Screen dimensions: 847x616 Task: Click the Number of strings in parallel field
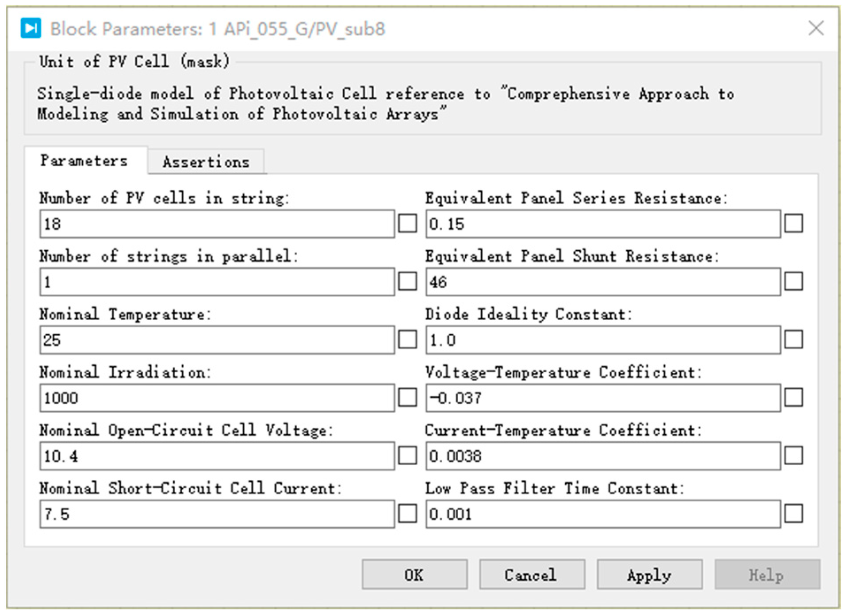(217, 282)
